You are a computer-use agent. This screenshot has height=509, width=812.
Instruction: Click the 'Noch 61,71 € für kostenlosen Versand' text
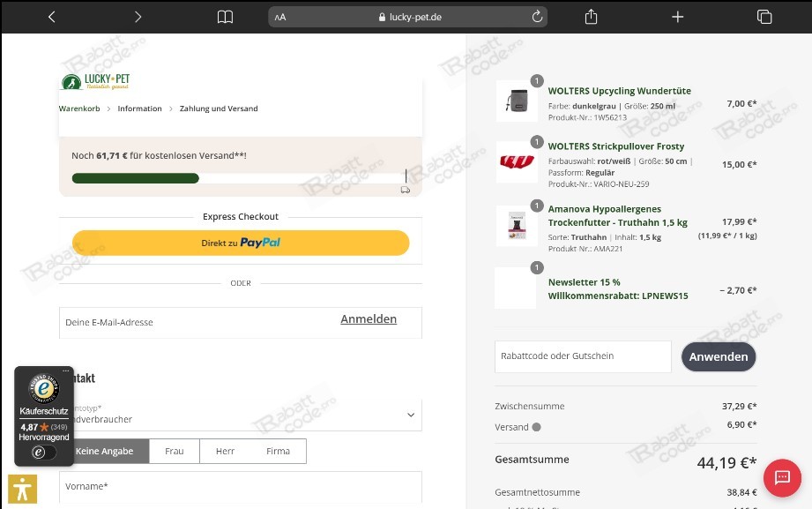[159, 155]
